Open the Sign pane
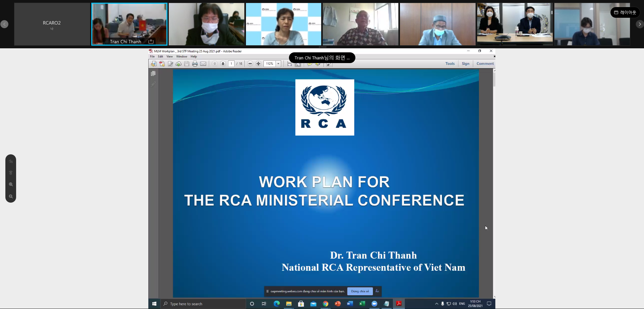 (x=465, y=64)
